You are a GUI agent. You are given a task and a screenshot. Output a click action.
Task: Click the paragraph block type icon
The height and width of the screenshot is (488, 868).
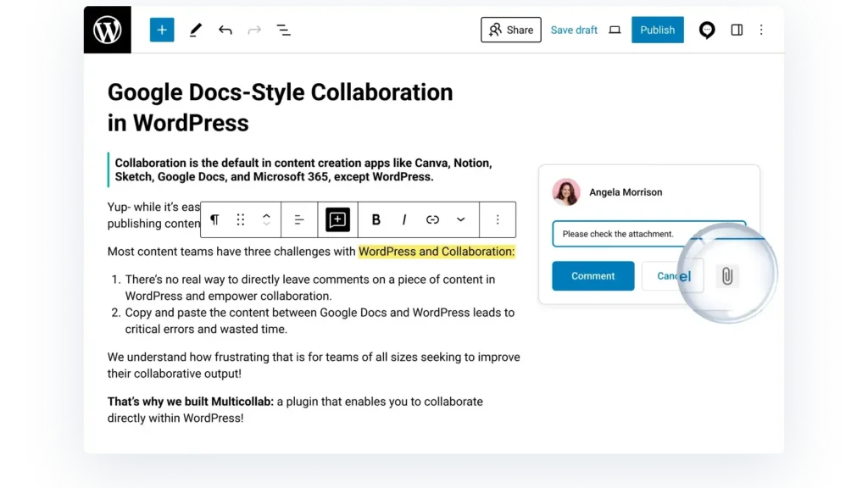click(x=214, y=219)
